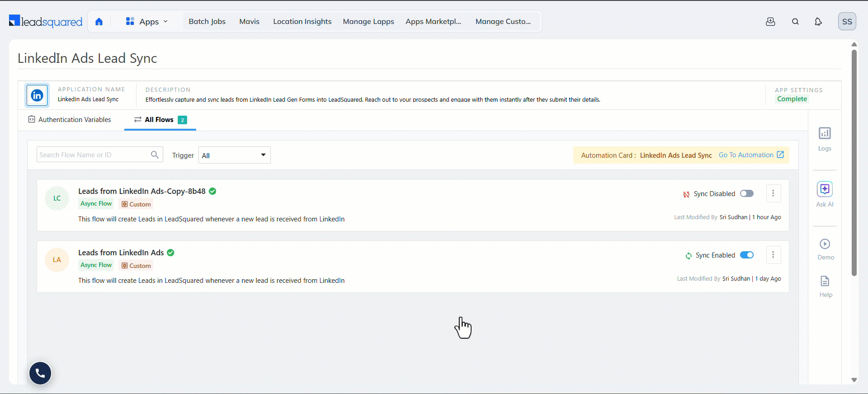Click the All Flows count badge 2
The width and height of the screenshot is (868, 394).
[x=182, y=120]
